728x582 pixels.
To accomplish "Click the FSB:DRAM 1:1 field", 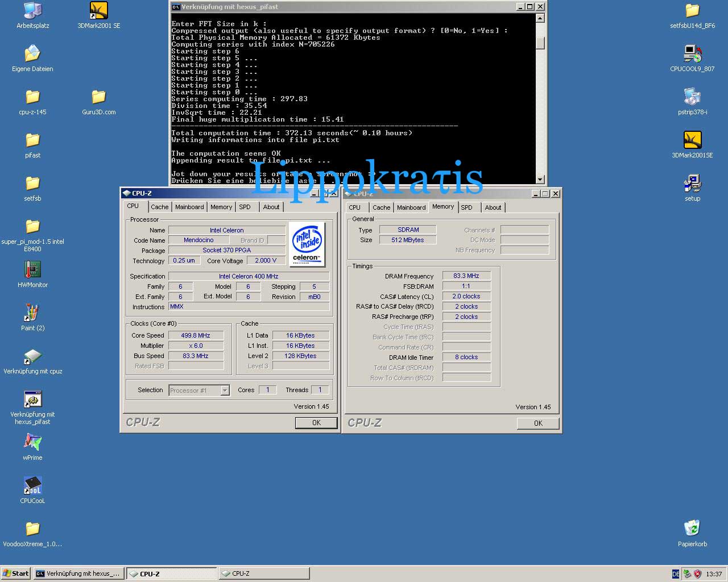I will click(x=466, y=286).
